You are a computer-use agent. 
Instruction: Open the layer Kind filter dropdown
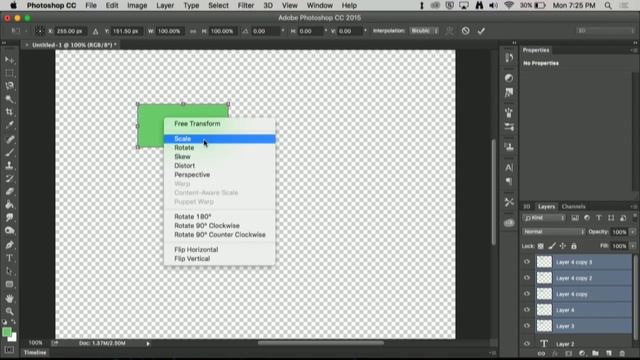544,218
